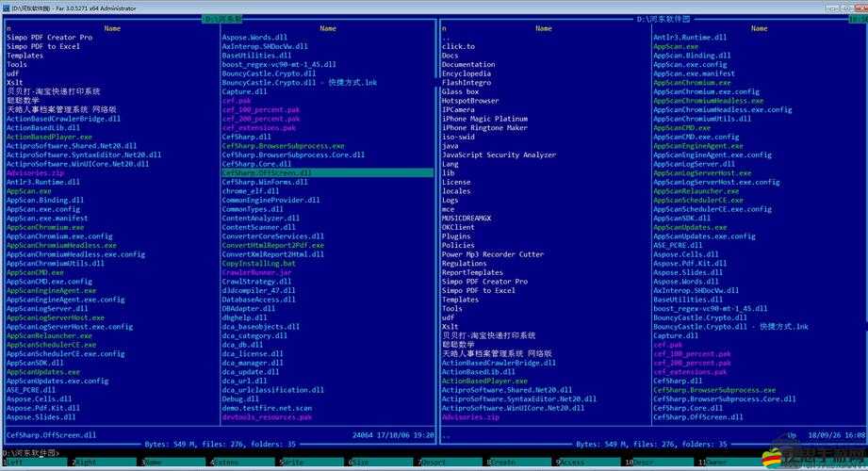This screenshot has height=471, width=868.
Task: Click the right panel sort mode letter 'n'
Action: click(444, 28)
